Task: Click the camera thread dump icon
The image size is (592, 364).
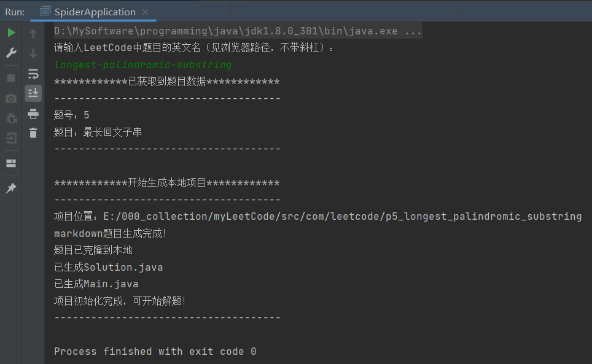Action: click(11, 98)
